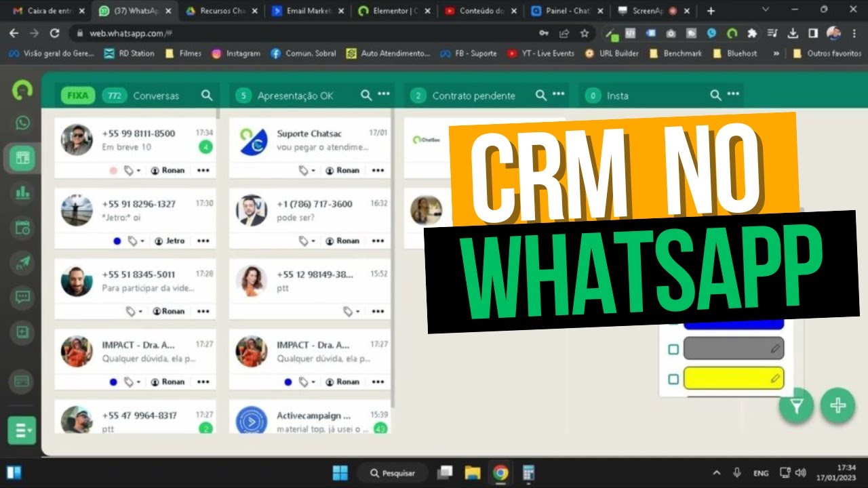Open the Instagram bookmark

236,54
